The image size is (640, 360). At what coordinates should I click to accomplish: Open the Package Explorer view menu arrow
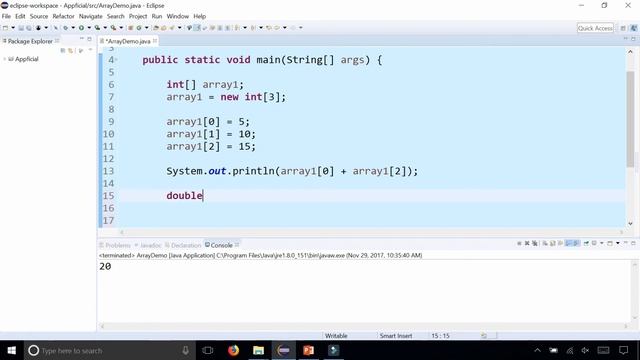point(90,50)
